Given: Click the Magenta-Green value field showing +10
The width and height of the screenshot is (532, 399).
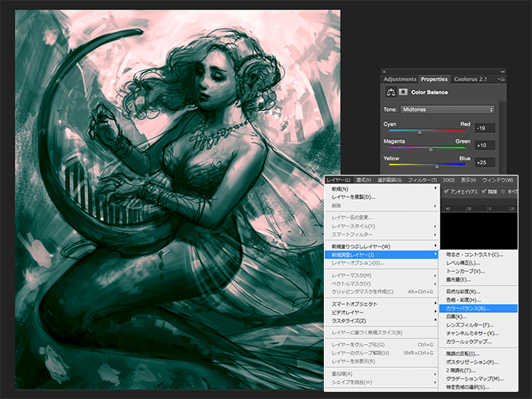Looking at the screenshot, I should (485, 145).
